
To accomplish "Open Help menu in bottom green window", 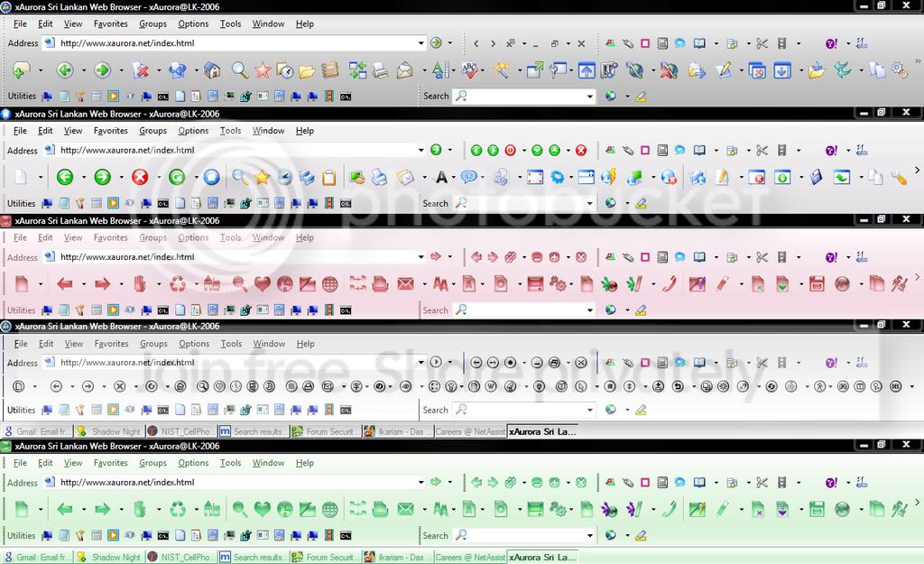I will [305, 463].
